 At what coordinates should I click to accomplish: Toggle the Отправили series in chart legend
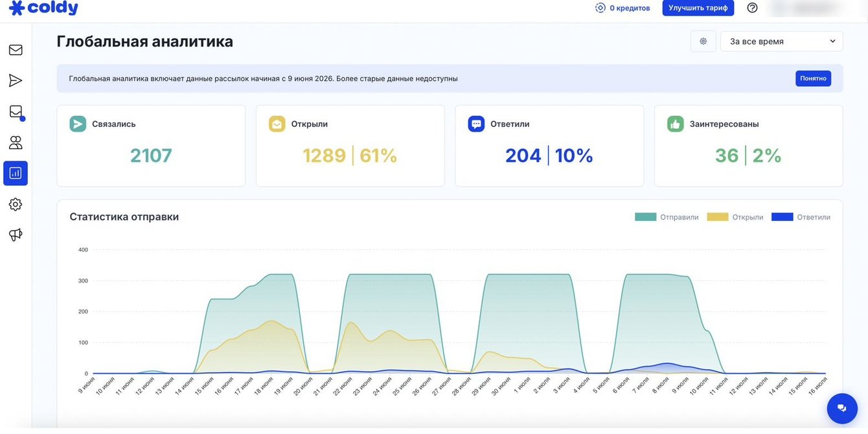coord(667,217)
